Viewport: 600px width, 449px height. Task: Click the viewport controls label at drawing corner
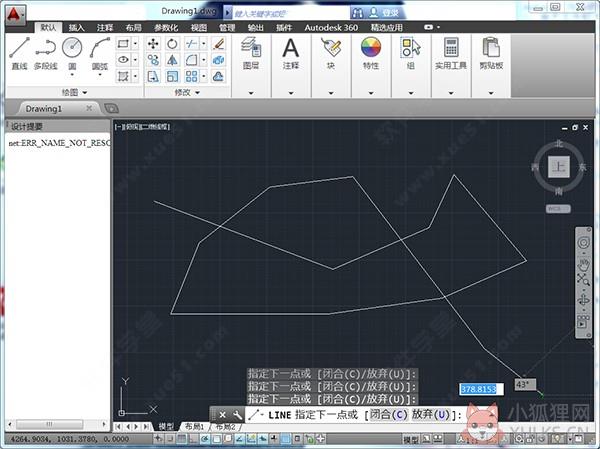point(142,127)
